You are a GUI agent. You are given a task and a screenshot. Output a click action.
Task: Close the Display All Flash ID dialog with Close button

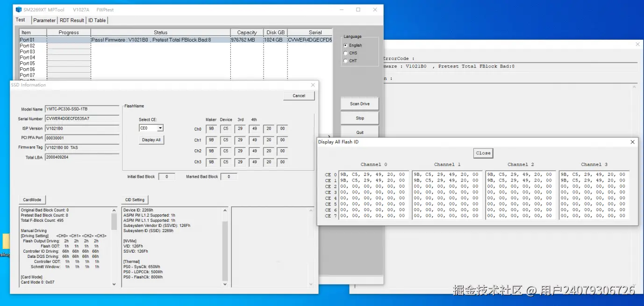pos(483,153)
